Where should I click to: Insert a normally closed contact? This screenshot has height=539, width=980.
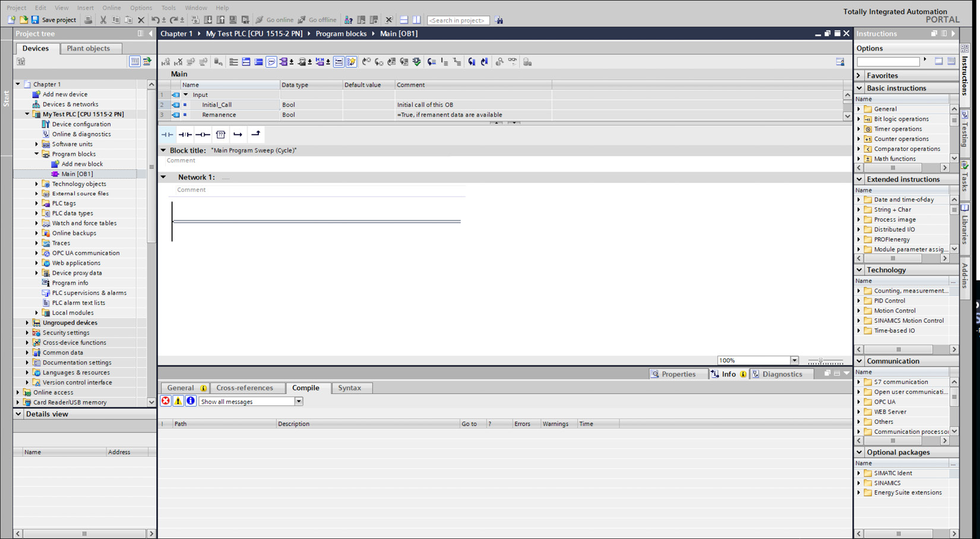(185, 134)
